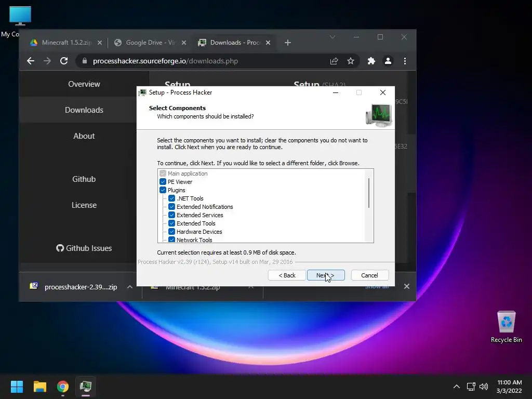The width and height of the screenshot is (532, 399).
Task: Close the Google Drive browser tab
Action: (x=183, y=43)
